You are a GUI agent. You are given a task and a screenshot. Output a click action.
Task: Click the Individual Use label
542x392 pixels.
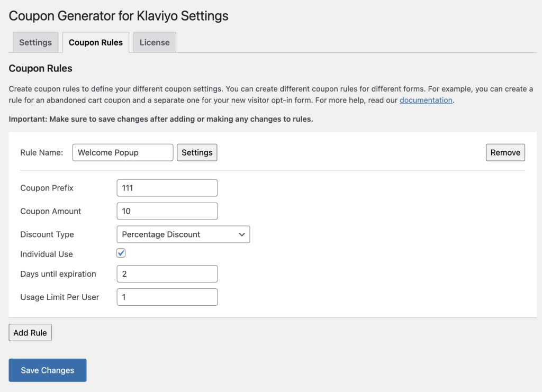(47, 254)
